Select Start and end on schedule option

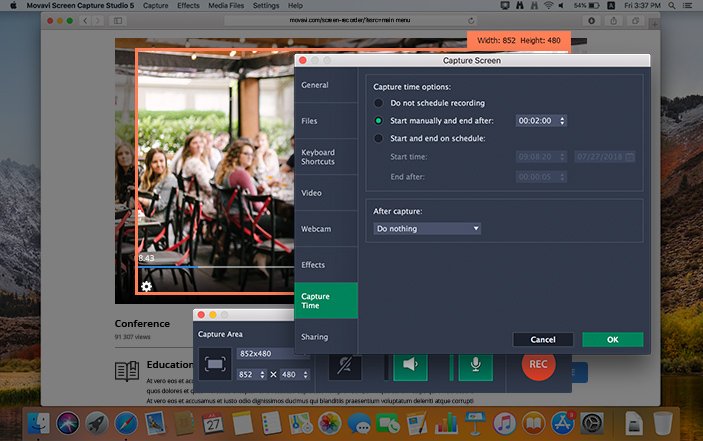click(x=378, y=138)
